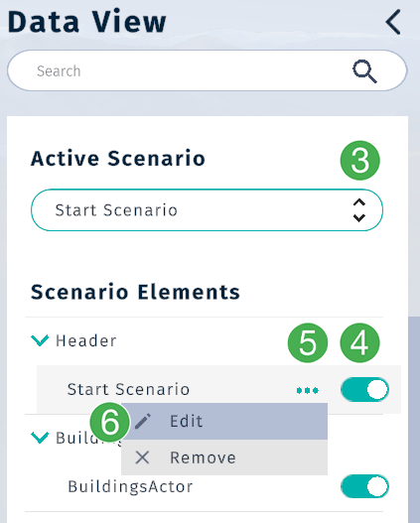Select the Start Scenario element row
The width and height of the screenshot is (420, 523).
218,390
